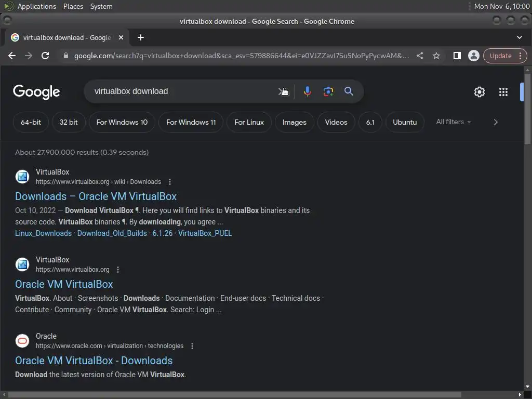Follow the Linux_Downloads sitelink
Image resolution: width=532 pixels, height=399 pixels.
tap(44, 233)
